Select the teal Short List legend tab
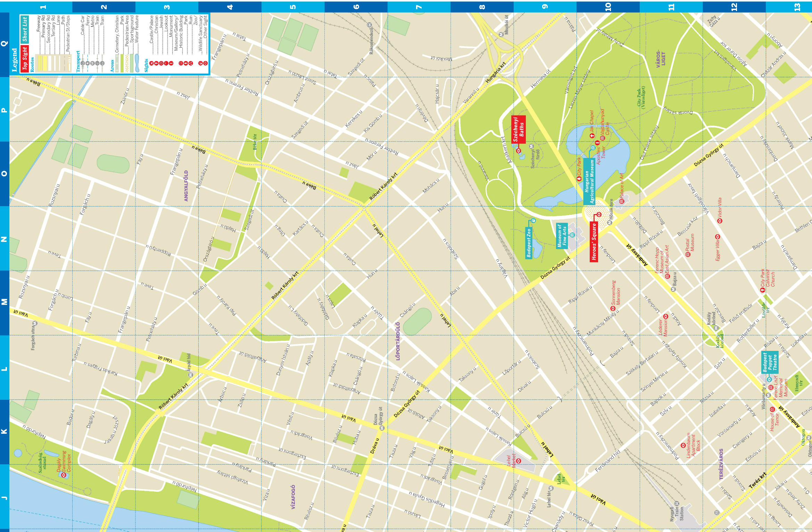Screen dimensions: 812x532 (x=24, y=29)
